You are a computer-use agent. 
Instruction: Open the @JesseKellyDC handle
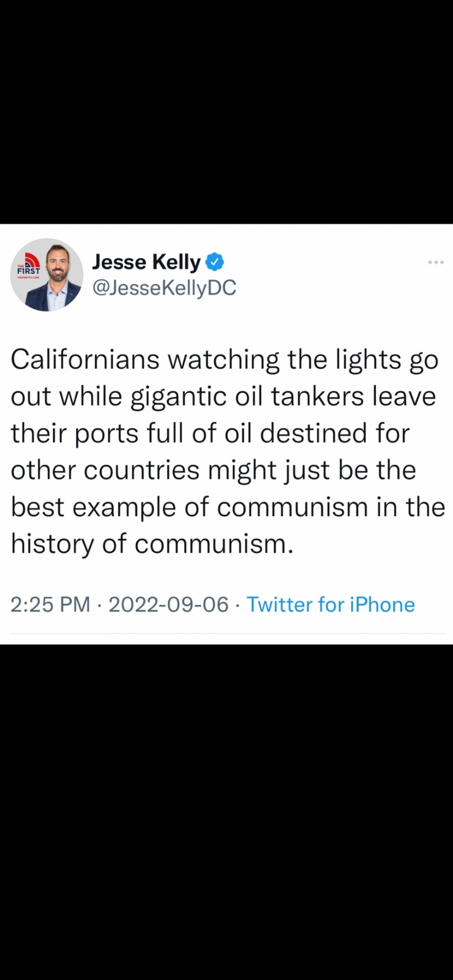[x=164, y=288]
